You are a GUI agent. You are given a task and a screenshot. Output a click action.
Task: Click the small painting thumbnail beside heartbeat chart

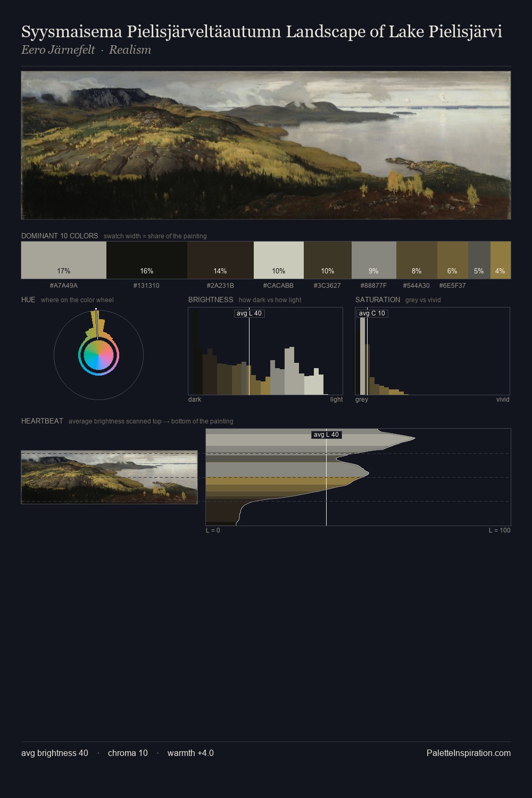pos(109,477)
